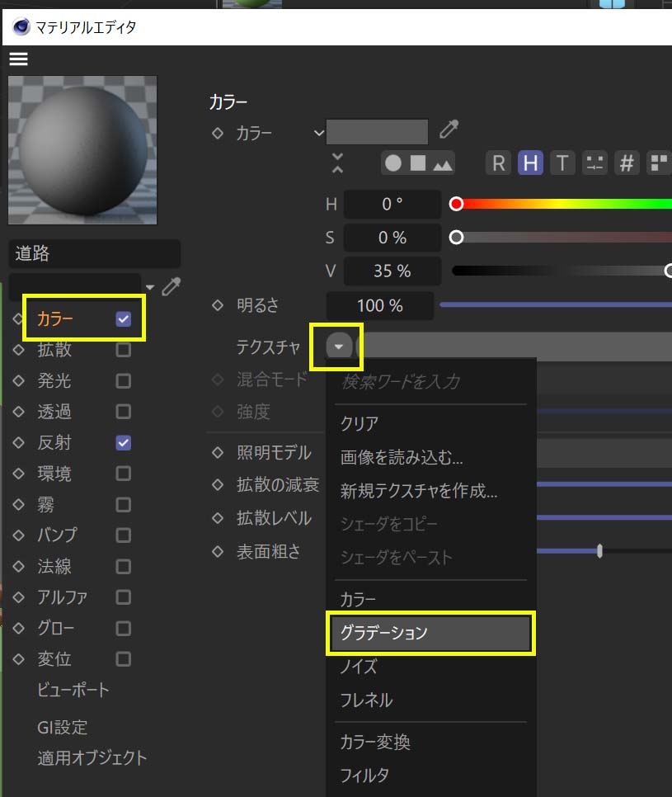Viewport: 672px width, 797px height.
Task: Click the Cinema 4D logo in title bar
Action: [21, 26]
